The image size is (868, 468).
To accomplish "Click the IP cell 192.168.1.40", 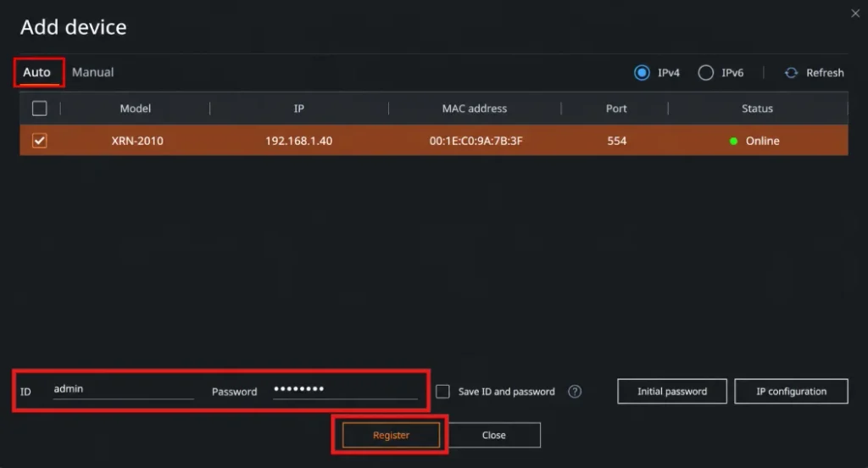I will pos(299,141).
